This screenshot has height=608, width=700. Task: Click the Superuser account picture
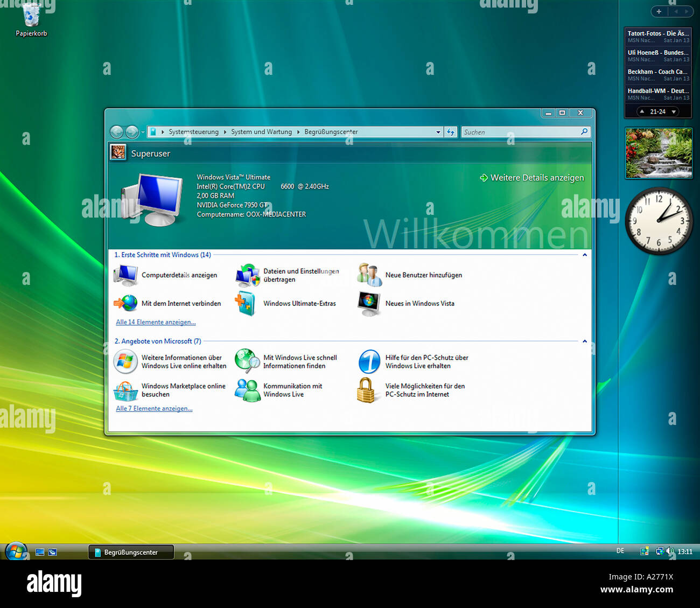118,152
